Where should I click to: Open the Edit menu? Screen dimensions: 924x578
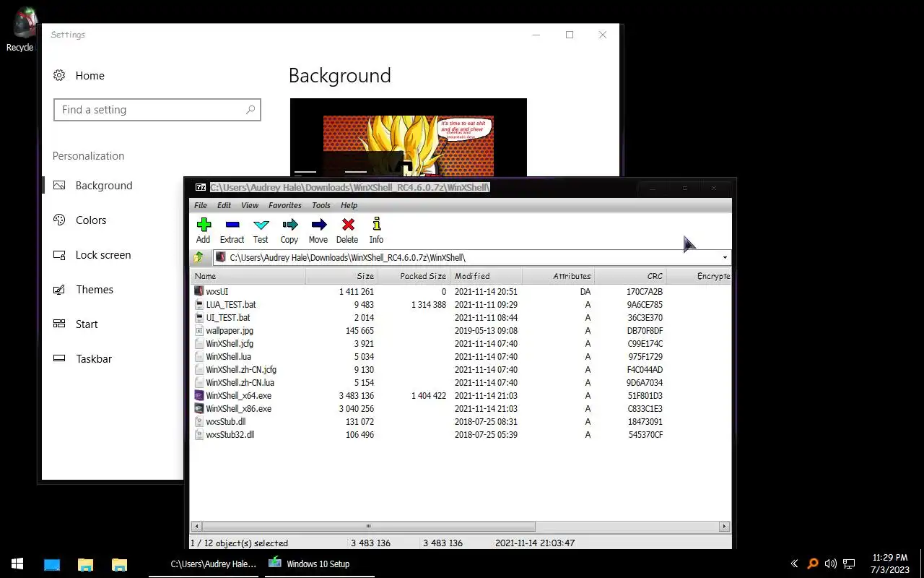point(224,205)
